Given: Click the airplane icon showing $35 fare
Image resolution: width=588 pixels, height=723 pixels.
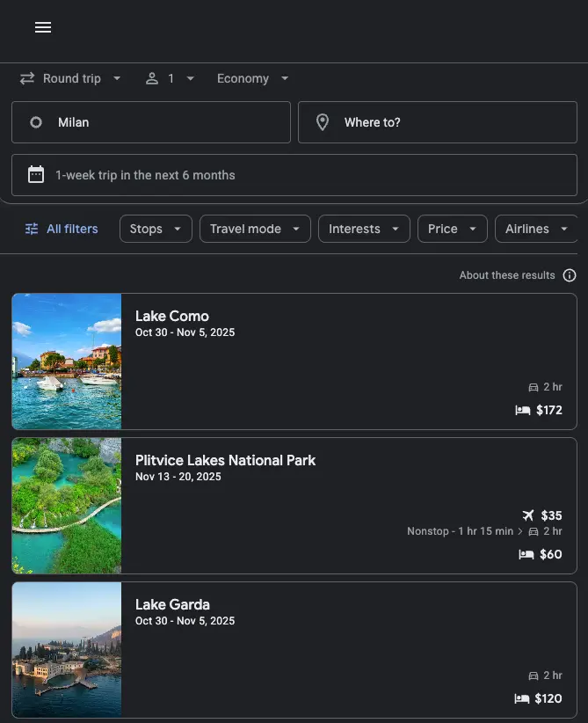Looking at the screenshot, I should point(527,515).
